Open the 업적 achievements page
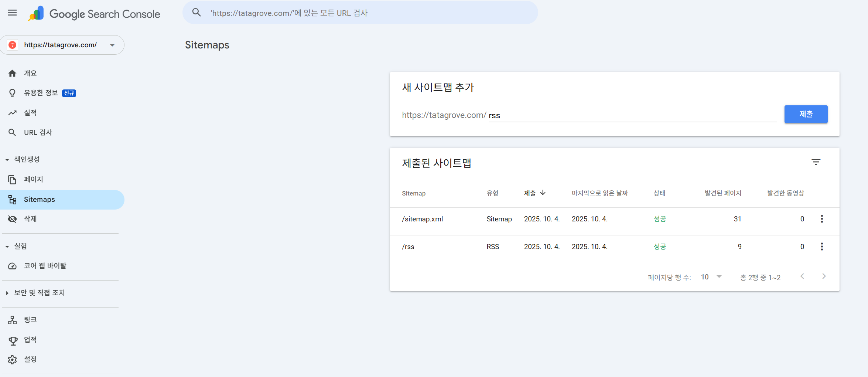The height and width of the screenshot is (377, 868). [30, 340]
